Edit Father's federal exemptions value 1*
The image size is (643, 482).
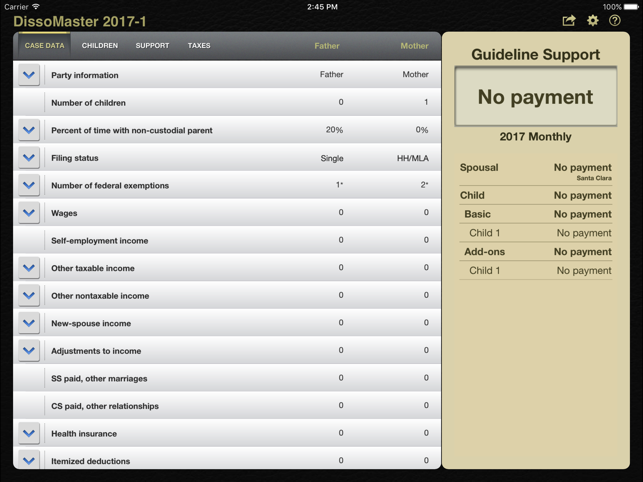point(340,185)
